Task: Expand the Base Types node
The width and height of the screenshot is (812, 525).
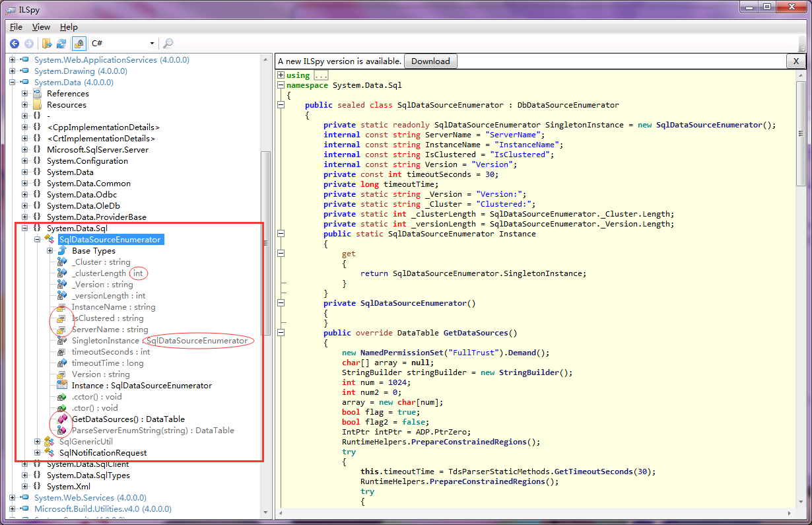Action: (50, 250)
